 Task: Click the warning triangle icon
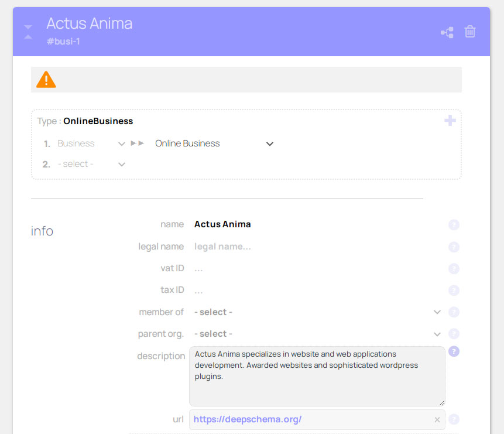click(46, 79)
